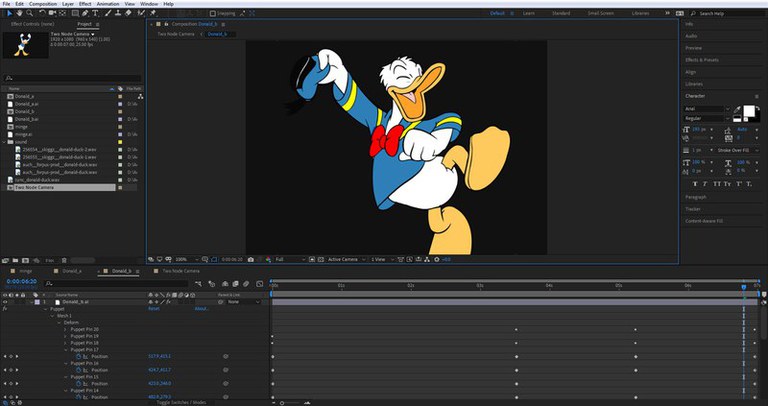This screenshot has height=406, width=768.
Task: Open the 1 View layout dropdown
Action: point(382,259)
